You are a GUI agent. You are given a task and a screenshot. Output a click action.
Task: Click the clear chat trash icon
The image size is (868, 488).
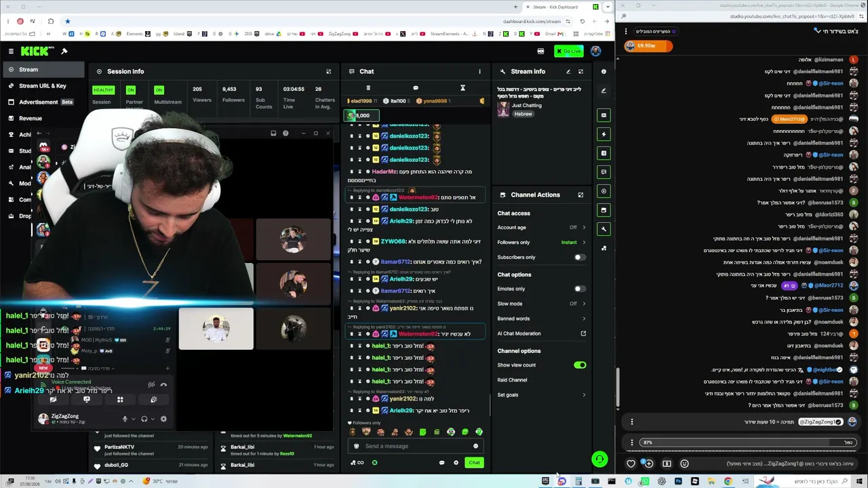368,88
